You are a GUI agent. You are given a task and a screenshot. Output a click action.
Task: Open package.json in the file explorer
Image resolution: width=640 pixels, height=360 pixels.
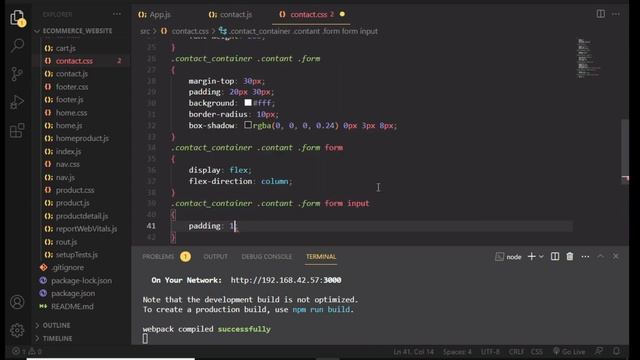pyautogui.click(x=73, y=293)
